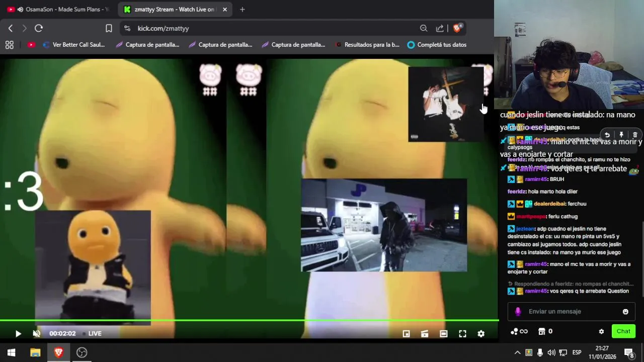Reply to hovered chat message
The image size is (644, 362).
[607, 135]
